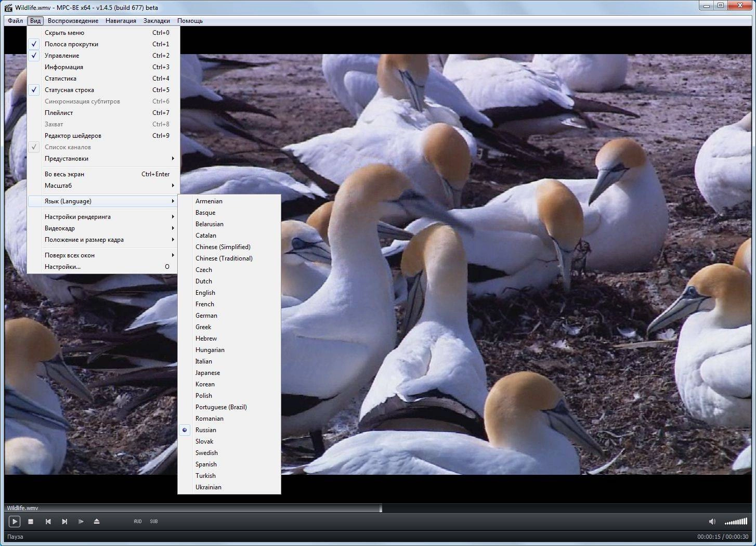Toggle Полоса прокрутки checkbox item

[103, 44]
